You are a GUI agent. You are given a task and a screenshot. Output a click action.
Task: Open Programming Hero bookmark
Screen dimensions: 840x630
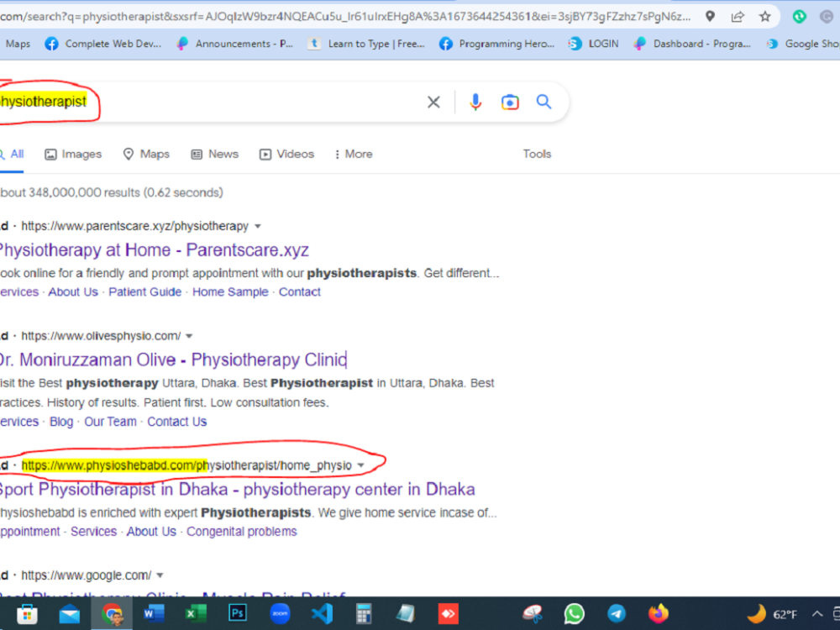click(496, 44)
